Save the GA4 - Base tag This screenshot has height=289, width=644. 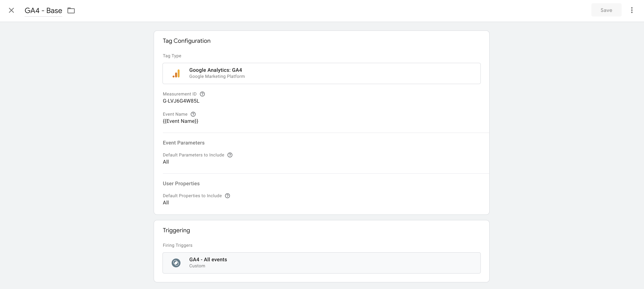click(606, 10)
